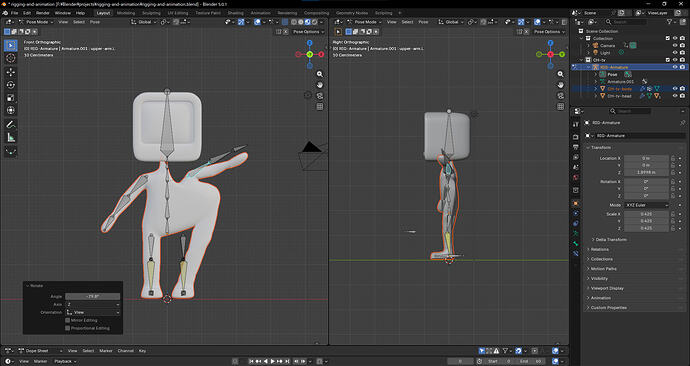690x366 pixels.
Task: Expand Viewport Display panel
Action: 607,288
